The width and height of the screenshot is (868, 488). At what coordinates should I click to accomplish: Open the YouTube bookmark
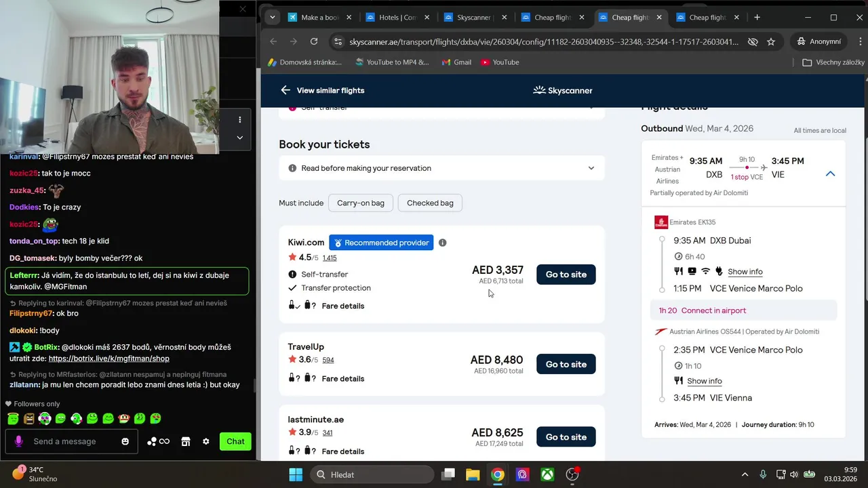click(x=500, y=62)
